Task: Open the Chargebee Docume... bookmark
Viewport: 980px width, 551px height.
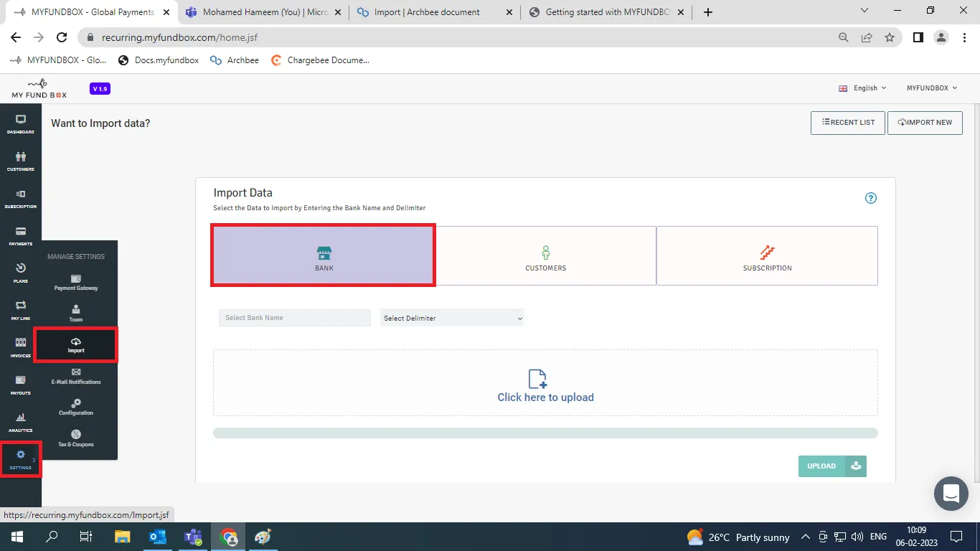Action: (320, 60)
